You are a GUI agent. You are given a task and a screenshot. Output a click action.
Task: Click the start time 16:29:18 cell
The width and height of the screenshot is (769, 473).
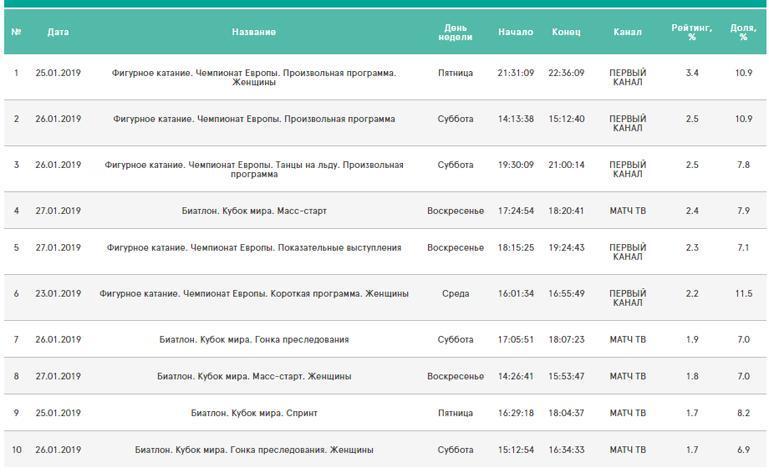tap(515, 413)
